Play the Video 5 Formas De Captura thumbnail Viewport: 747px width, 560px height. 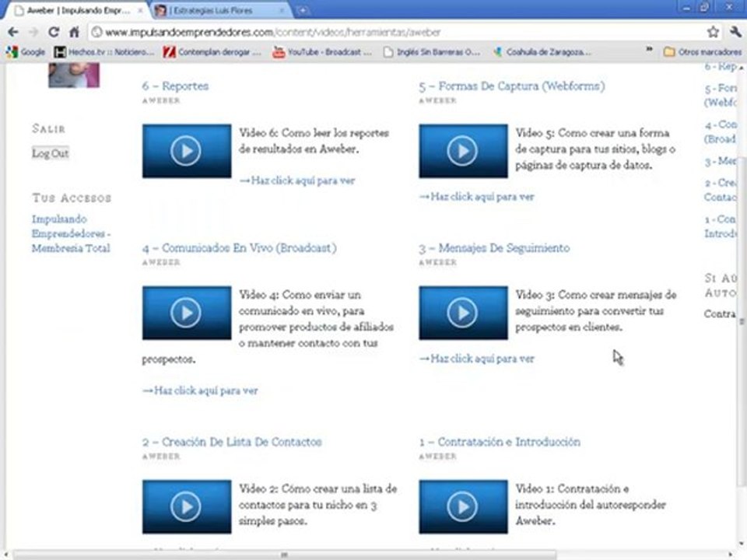click(463, 151)
